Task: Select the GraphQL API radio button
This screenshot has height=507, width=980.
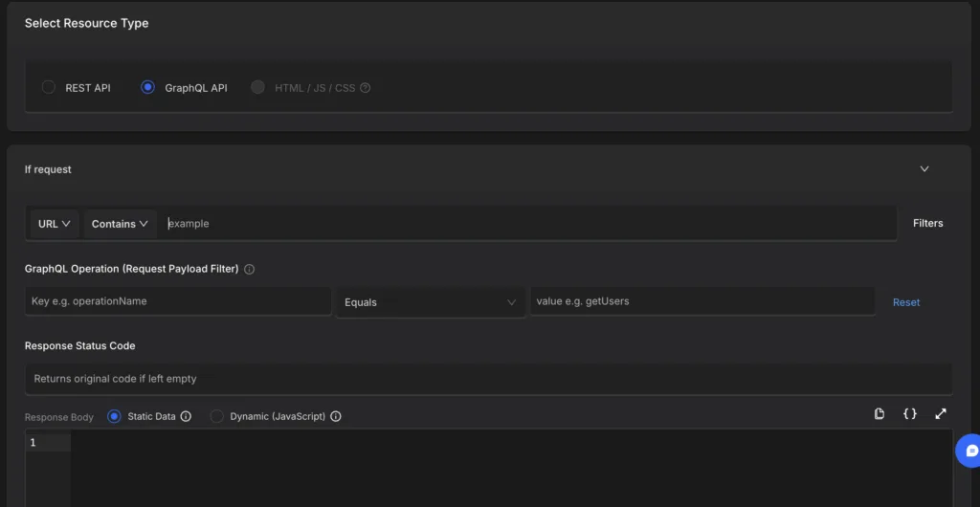Action: pos(148,87)
